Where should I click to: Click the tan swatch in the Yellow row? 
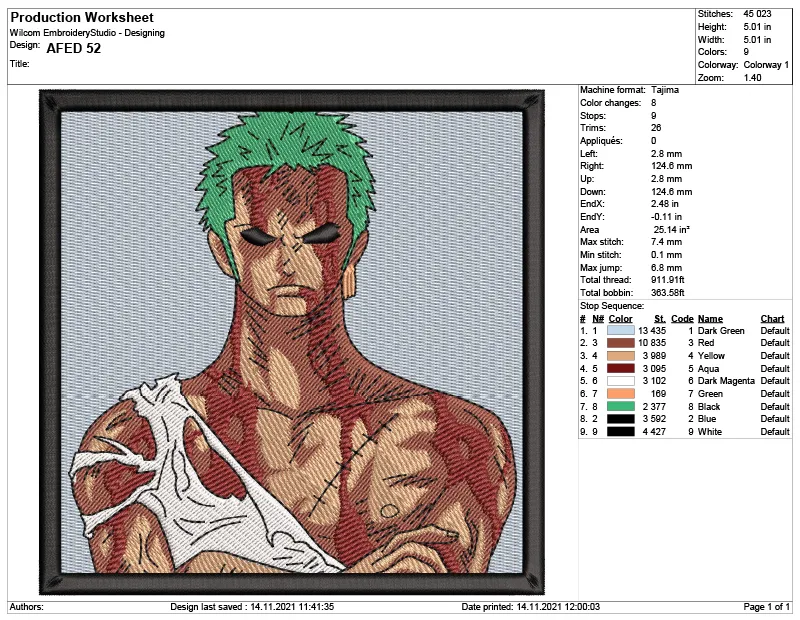point(620,356)
